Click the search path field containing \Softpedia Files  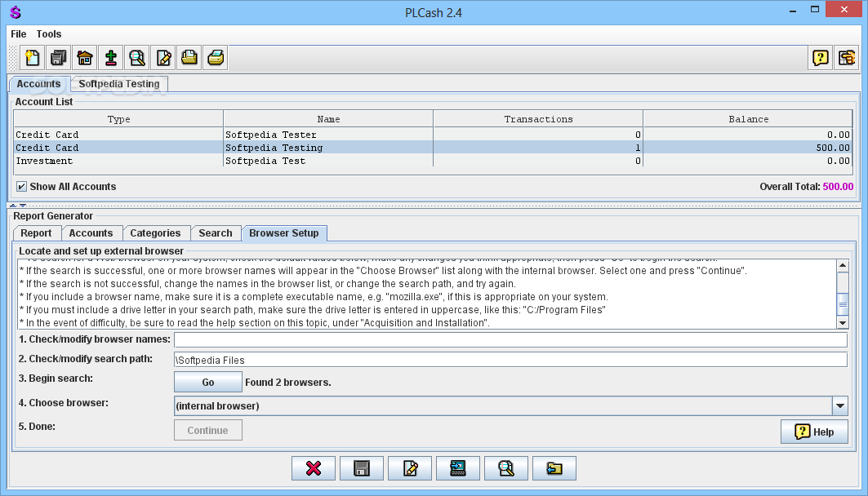coord(510,360)
